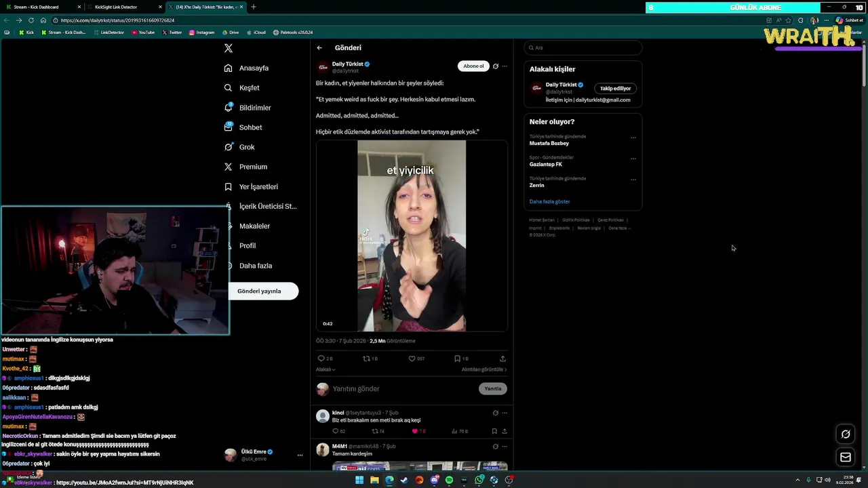
Task: Open Instagram bookmark
Action: [202, 33]
